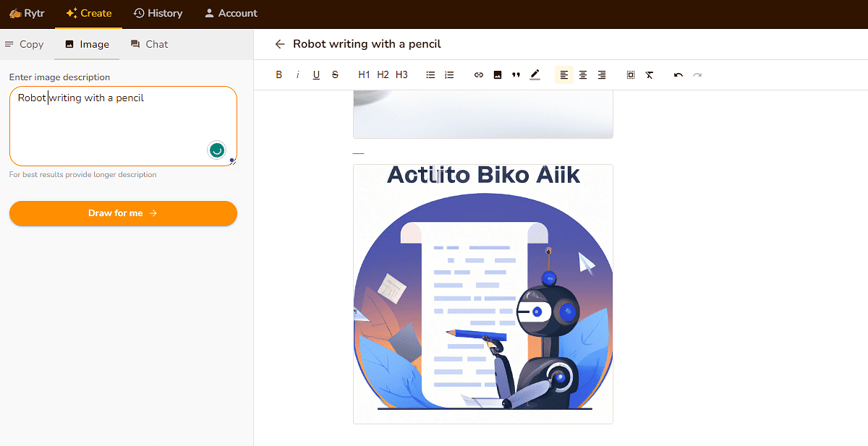
Task: Go back using the arrow beside the title
Action: coord(280,44)
